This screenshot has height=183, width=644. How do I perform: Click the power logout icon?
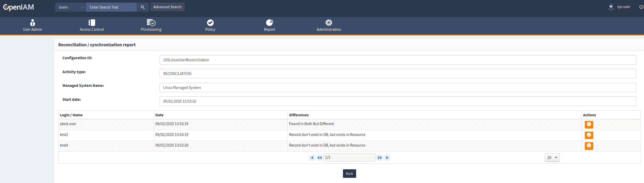click(x=641, y=7)
